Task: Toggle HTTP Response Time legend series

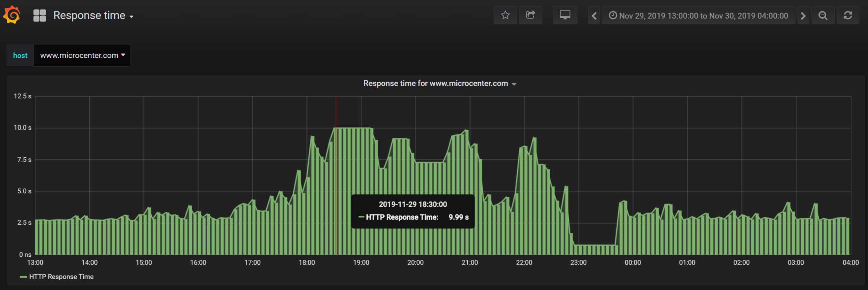Action: pos(61,277)
